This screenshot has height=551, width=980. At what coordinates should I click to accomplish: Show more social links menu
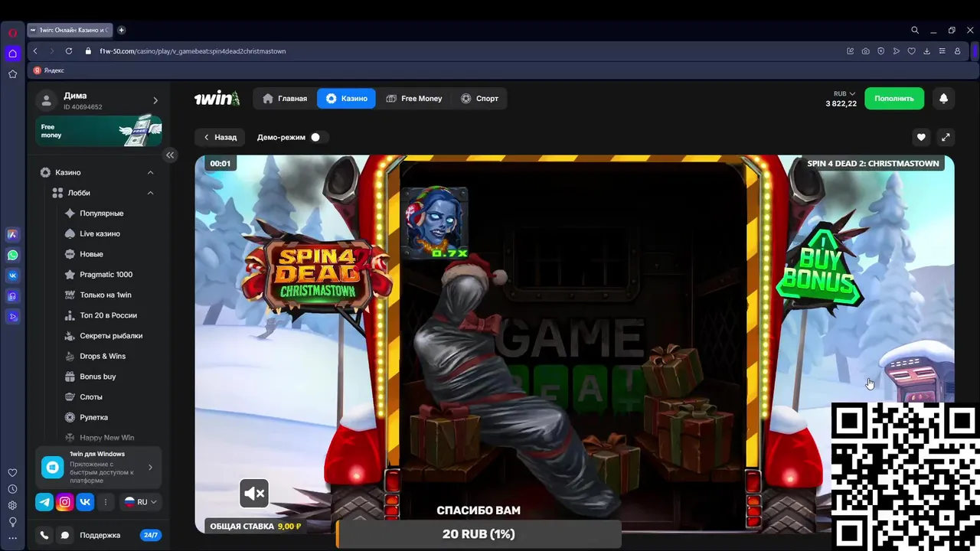click(106, 502)
